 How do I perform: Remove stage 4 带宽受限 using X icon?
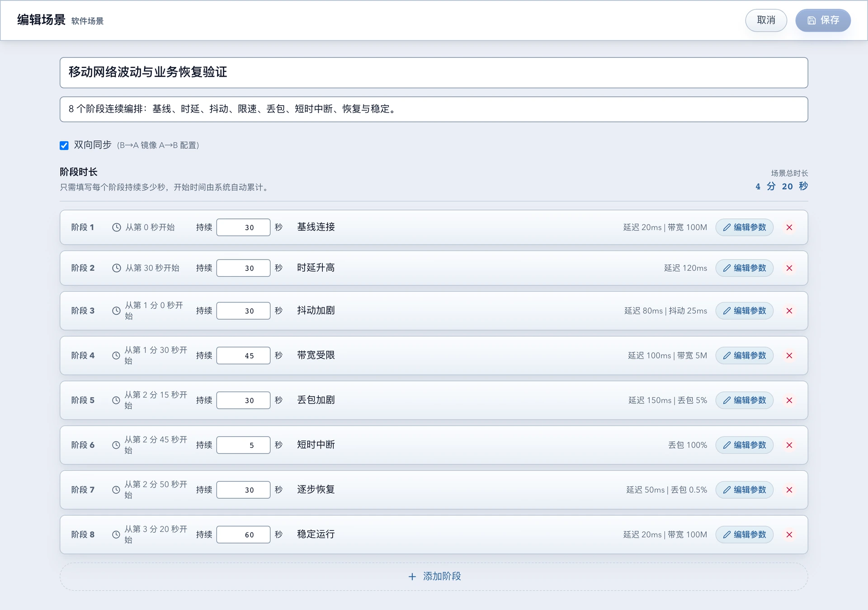(789, 355)
